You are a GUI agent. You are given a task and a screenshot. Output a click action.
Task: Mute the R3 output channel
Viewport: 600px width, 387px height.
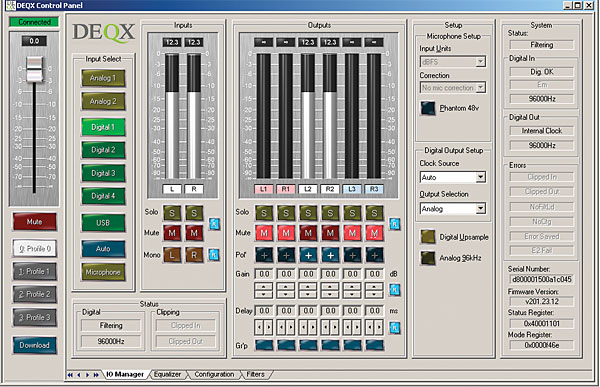374,233
